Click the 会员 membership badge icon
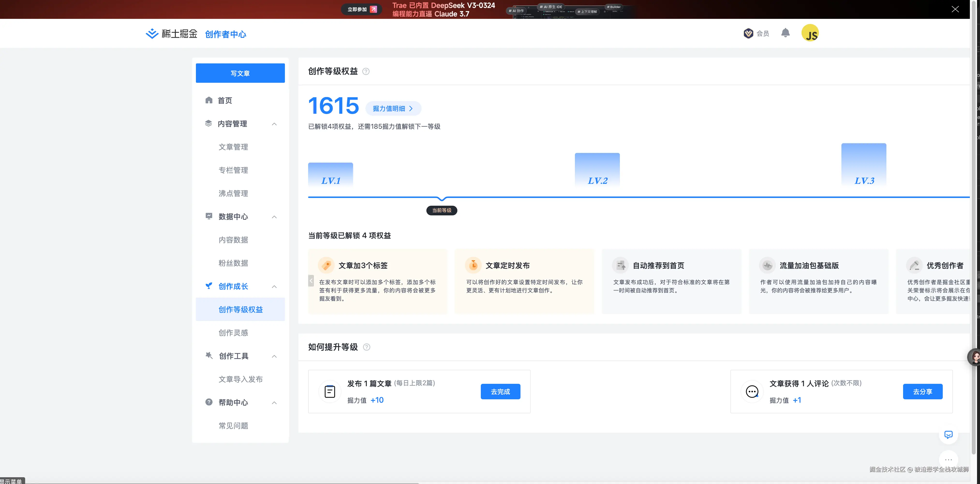980x484 pixels. [x=748, y=33]
